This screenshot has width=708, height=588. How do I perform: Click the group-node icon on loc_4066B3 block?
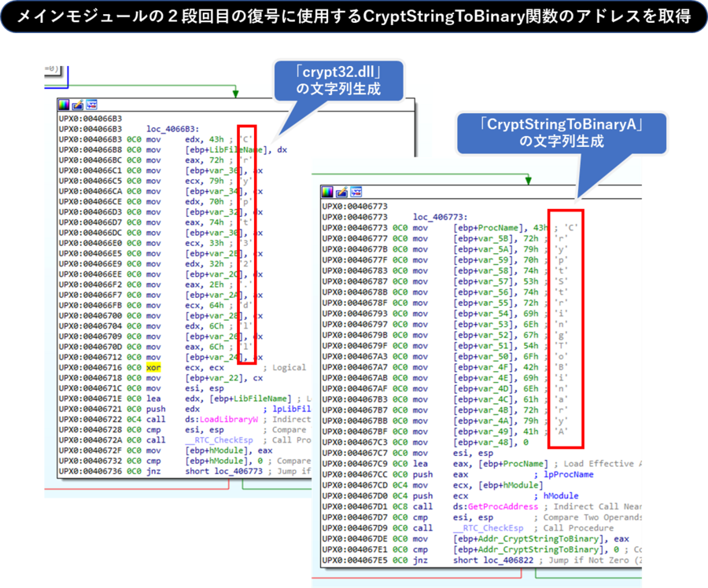pyautogui.click(x=91, y=105)
